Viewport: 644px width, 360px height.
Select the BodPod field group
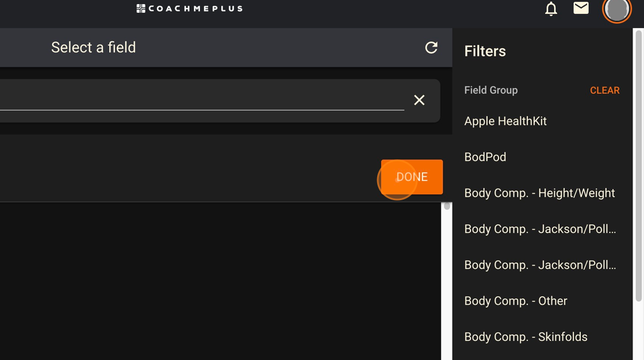(x=485, y=157)
